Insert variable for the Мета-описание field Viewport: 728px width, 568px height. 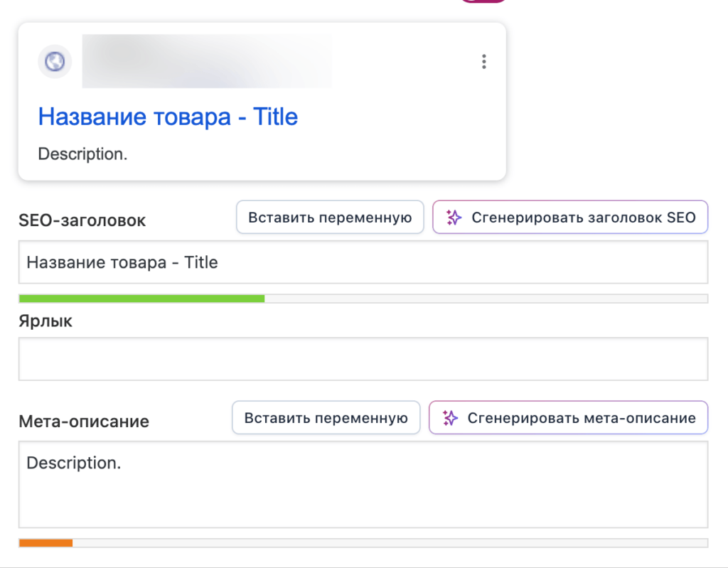[x=326, y=418]
